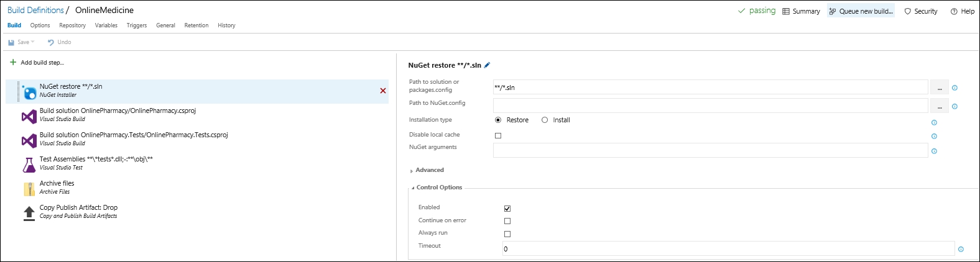Viewport: 980px width, 262px height.
Task: Click the Path to NuGet.config input field
Action: (x=710, y=106)
